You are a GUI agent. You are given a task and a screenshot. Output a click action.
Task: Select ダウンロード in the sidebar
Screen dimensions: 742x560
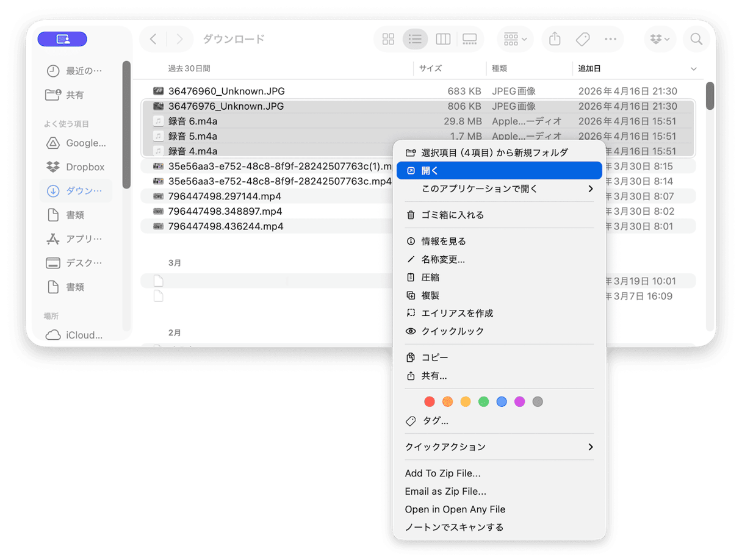76,191
